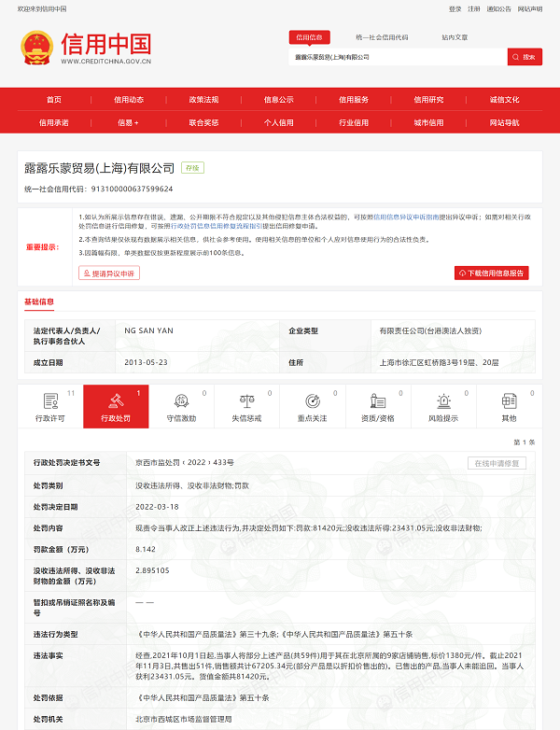Click fine amount 8.142

tap(146, 549)
